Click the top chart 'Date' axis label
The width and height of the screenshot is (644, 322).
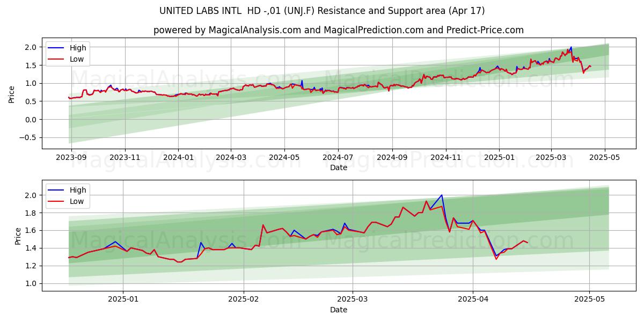click(x=339, y=167)
